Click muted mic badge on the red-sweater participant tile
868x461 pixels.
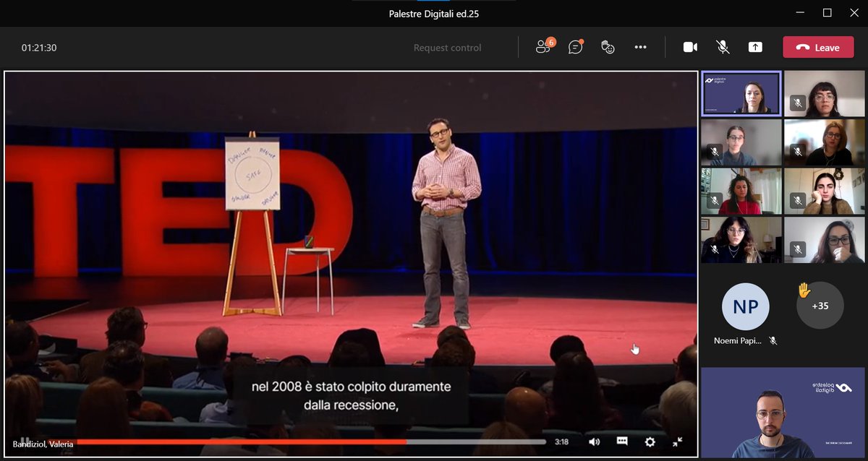coord(715,200)
